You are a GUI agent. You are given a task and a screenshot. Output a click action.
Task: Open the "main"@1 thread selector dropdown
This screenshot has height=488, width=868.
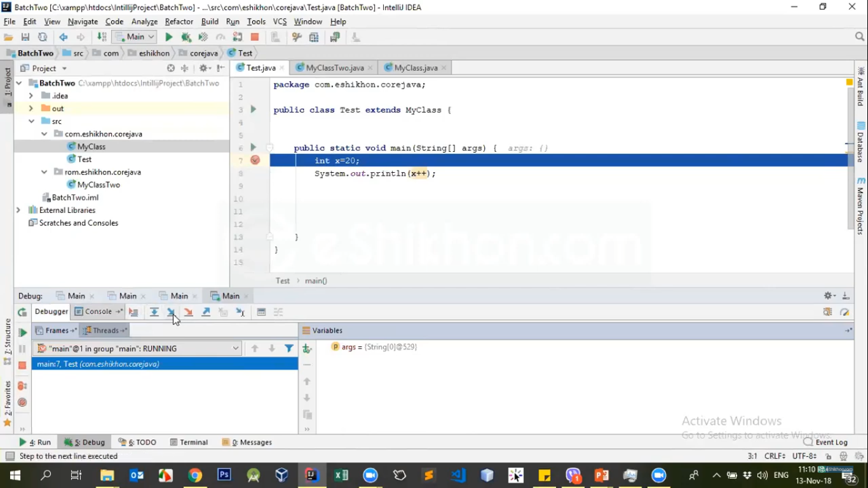137,348
